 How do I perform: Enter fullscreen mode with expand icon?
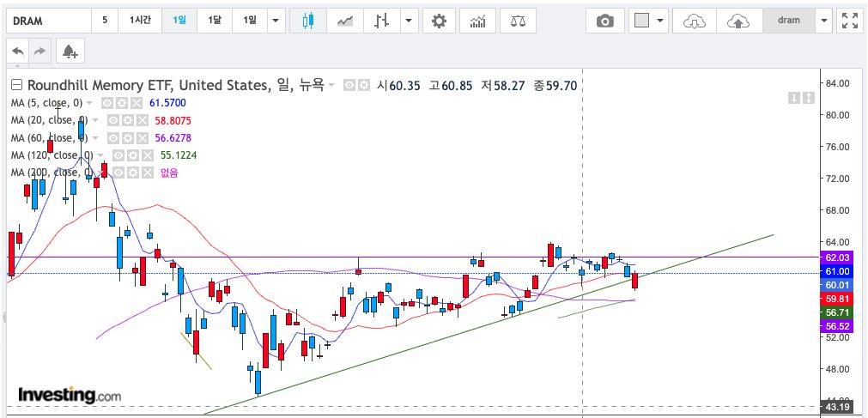(x=850, y=21)
